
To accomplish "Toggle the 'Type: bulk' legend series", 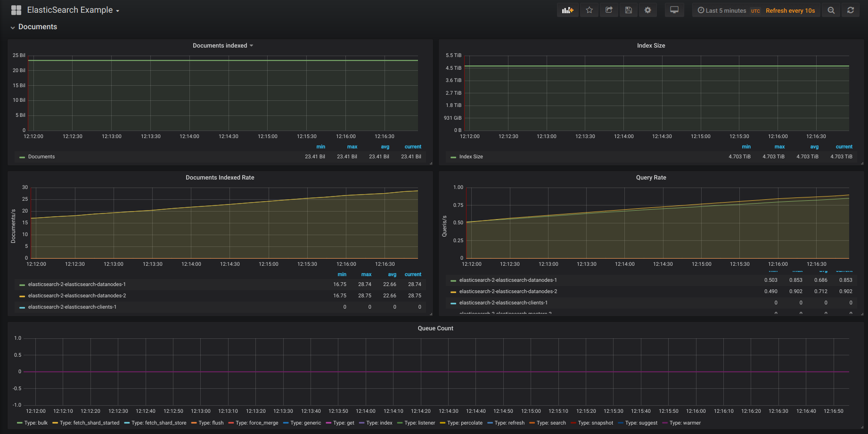I will pyautogui.click(x=36, y=423).
